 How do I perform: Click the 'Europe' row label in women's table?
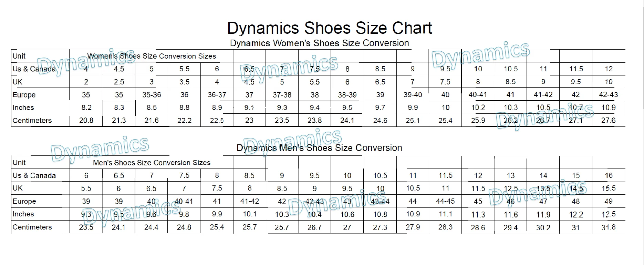tap(24, 95)
